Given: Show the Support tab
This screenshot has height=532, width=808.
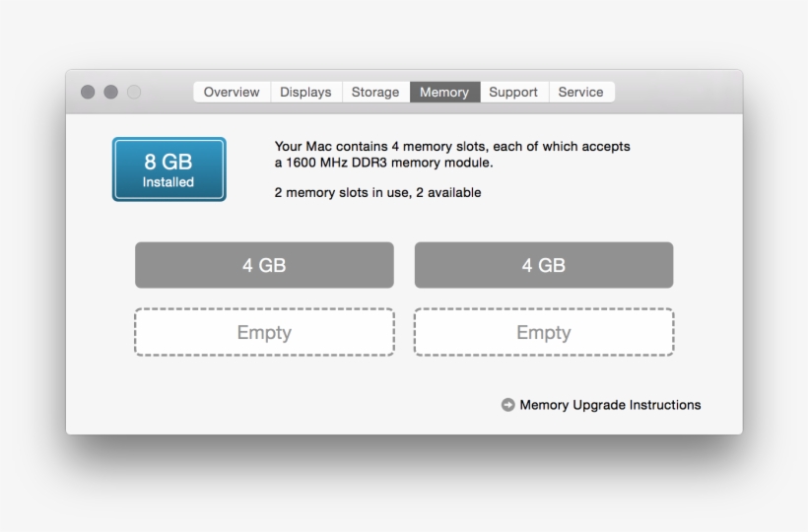Looking at the screenshot, I should 513,92.
